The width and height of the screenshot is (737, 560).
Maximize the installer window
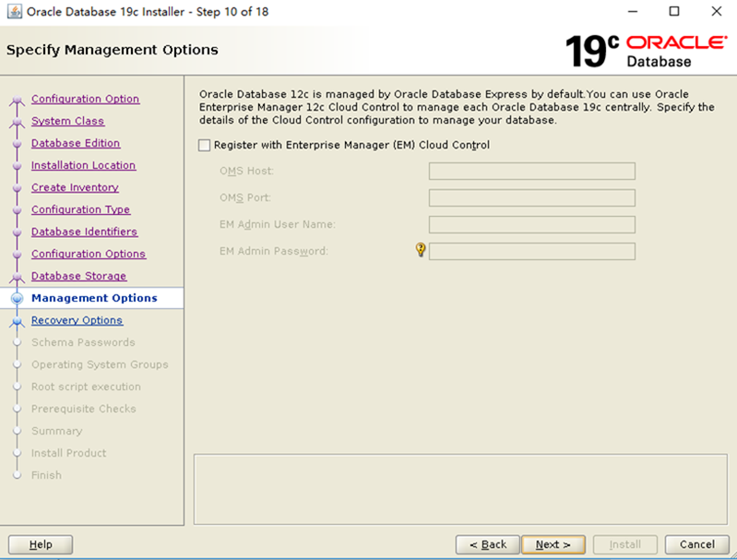click(x=674, y=11)
